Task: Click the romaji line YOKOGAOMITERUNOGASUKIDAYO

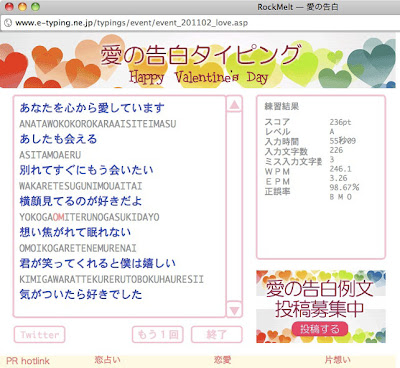Action: [89, 217]
